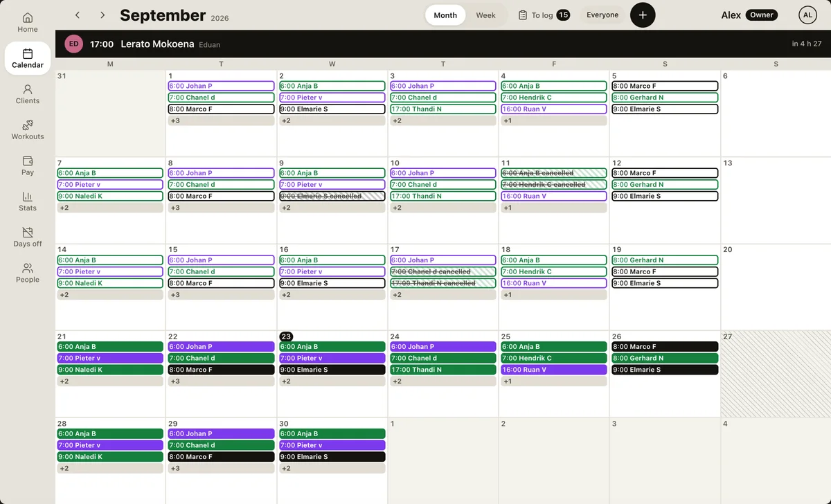Open the Workouts dumbbell icon
The width and height of the screenshot is (831, 504).
tap(28, 130)
